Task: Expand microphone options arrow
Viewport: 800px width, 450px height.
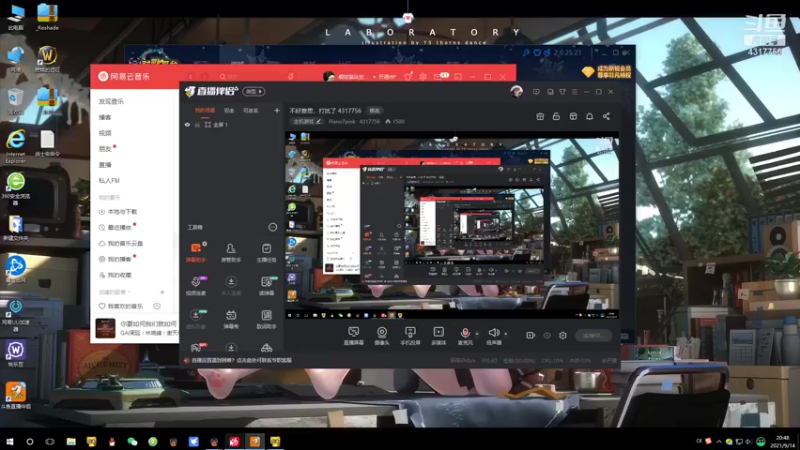Action: (x=477, y=334)
